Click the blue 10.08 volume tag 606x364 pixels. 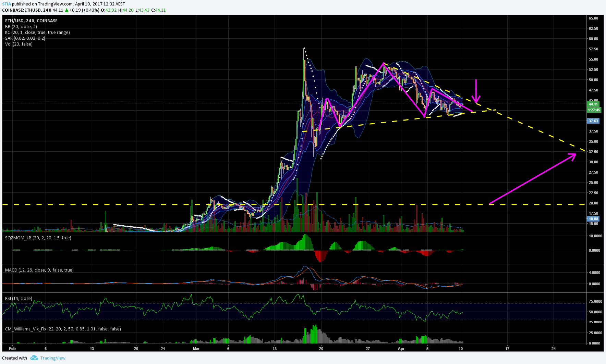(x=593, y=219)
